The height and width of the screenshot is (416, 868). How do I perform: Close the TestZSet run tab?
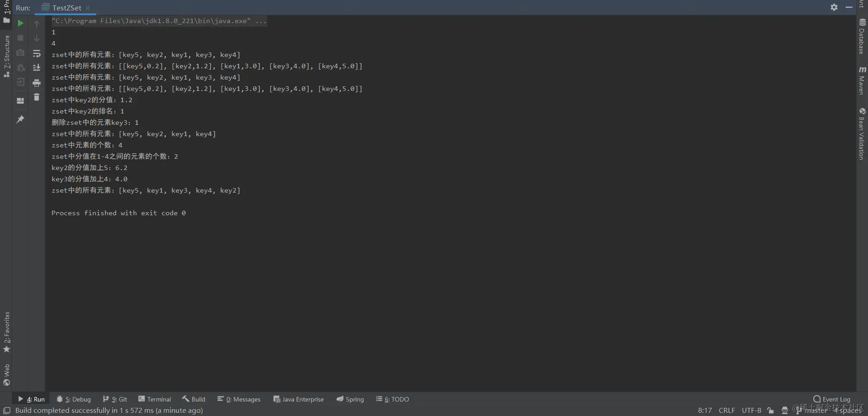click(x=88, y=8)
